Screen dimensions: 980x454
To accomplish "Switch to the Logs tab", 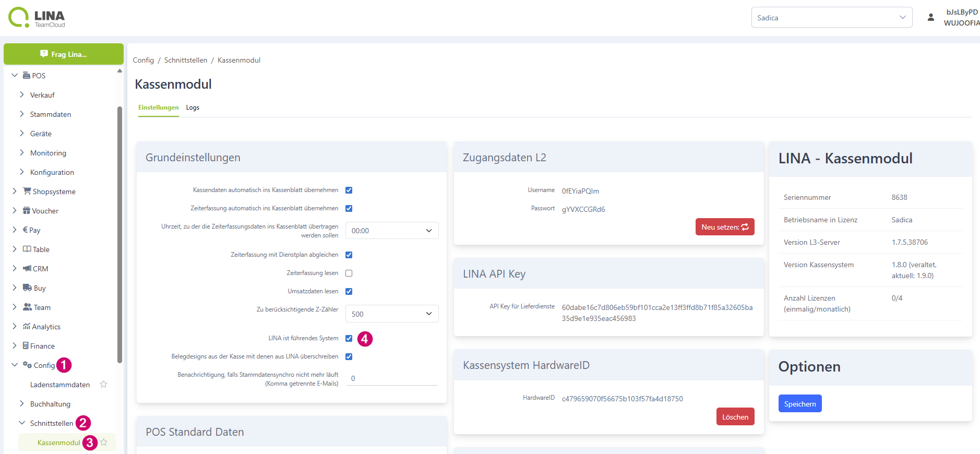I will pyautogui.click(x=193, y=107).
